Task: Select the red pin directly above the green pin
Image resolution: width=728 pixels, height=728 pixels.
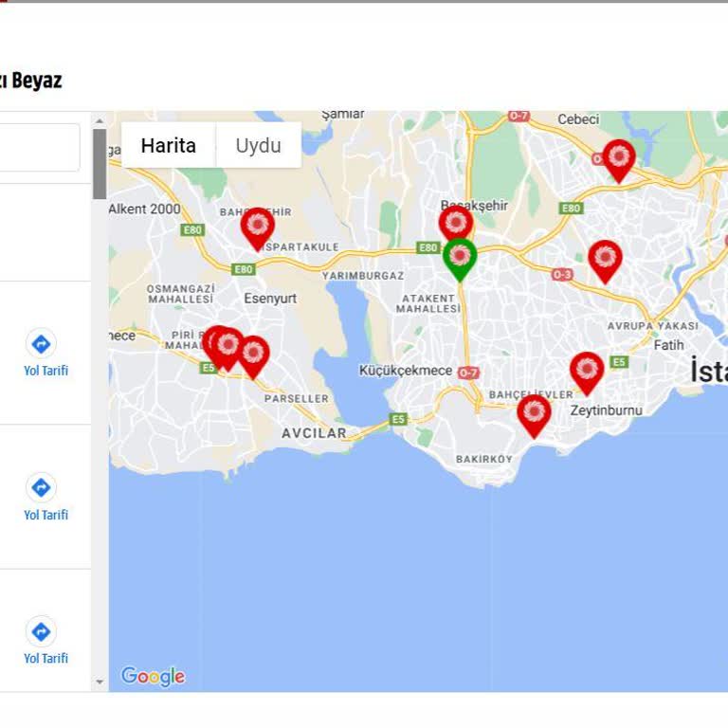Action: (455, 224)
